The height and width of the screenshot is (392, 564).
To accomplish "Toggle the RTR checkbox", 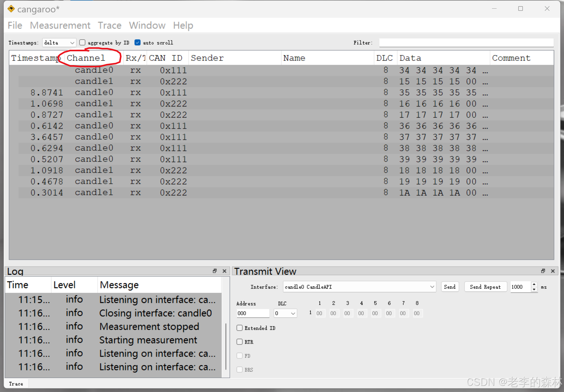I will tap(240, 342).
